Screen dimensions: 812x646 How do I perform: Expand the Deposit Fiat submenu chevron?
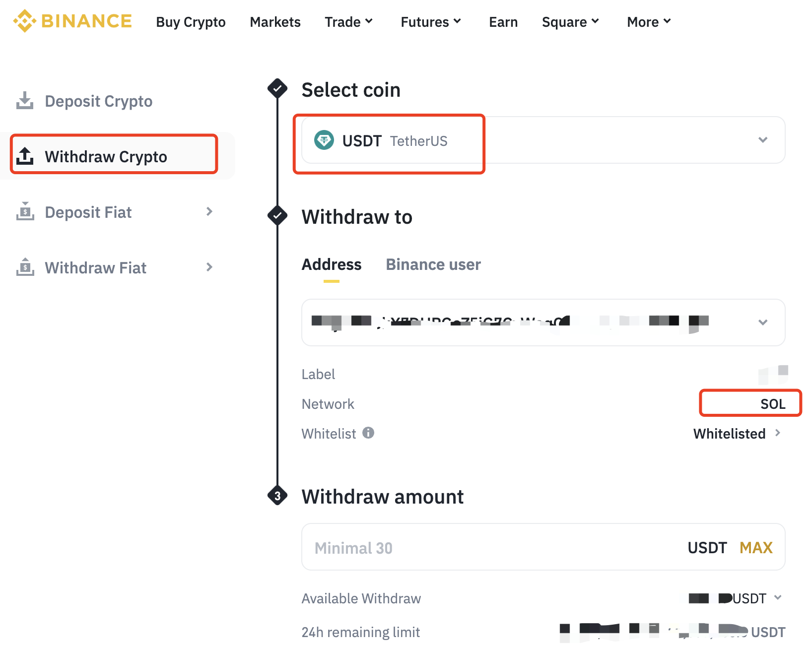coord(209,211)
